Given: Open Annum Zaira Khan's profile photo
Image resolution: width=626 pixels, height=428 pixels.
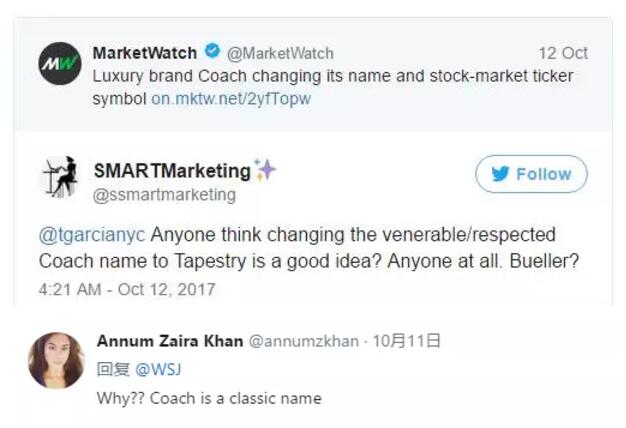Looking at the screenshot, I should click(x=56, y=360).
